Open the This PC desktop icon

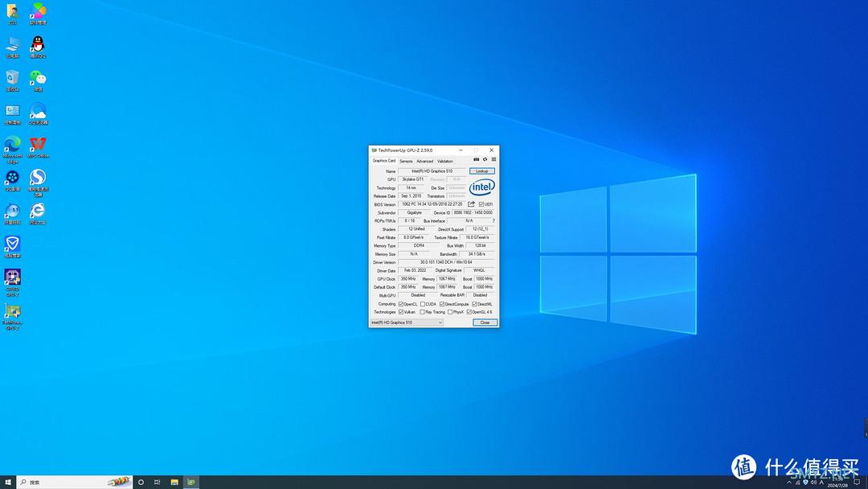tap(12, 47)
